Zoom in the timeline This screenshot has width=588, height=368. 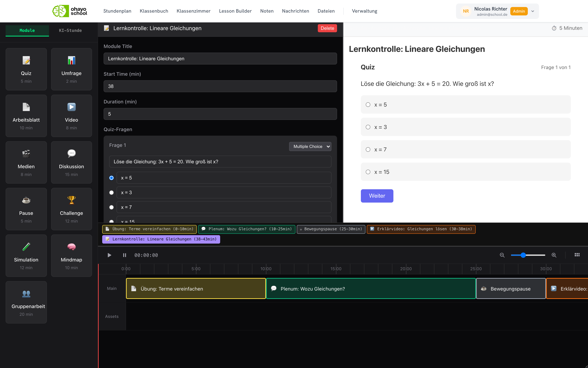(554, 255)
